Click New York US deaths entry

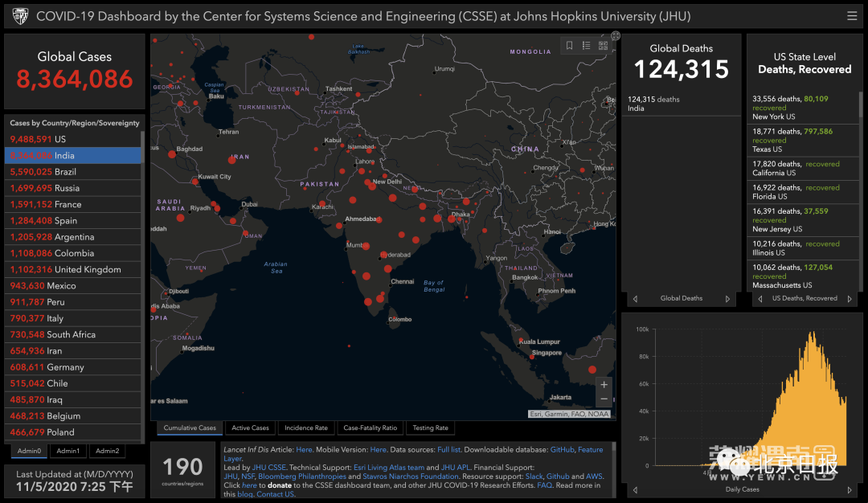coord(802,108)
